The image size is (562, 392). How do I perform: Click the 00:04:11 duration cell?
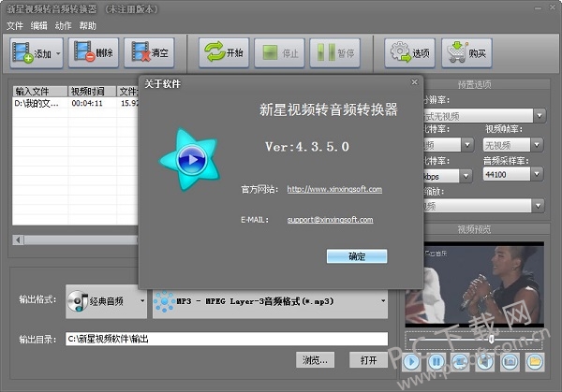click(x=87, y=104)
